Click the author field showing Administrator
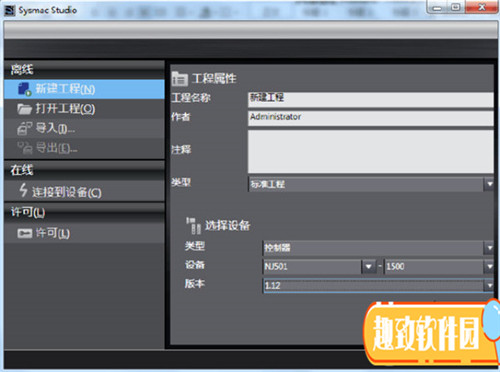Screen dimensions: 500x372 (x=371, y=118)
